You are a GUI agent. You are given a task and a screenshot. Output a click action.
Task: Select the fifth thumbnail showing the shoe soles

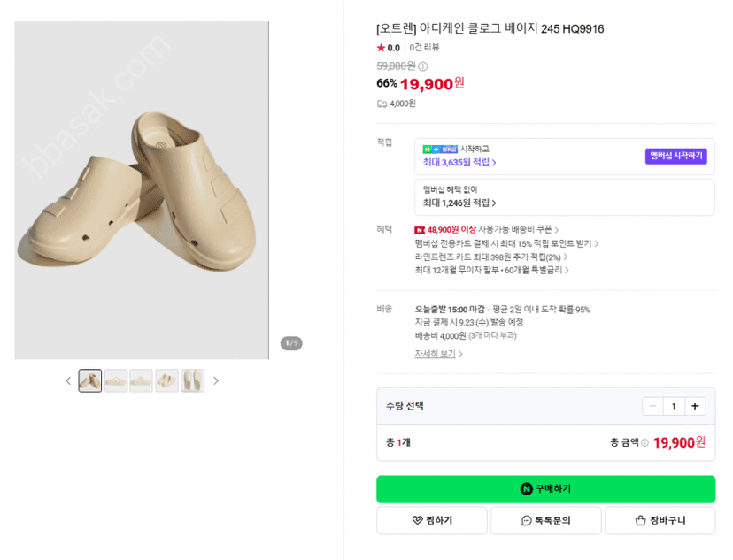pyautogui.click(x=193, y=380)
